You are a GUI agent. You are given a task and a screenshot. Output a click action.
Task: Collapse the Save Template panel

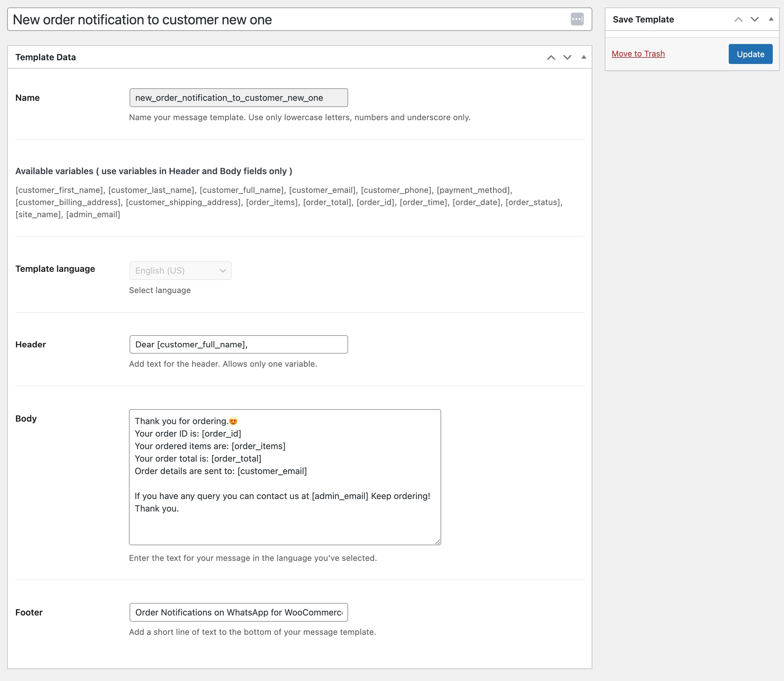tap(771, 19)
